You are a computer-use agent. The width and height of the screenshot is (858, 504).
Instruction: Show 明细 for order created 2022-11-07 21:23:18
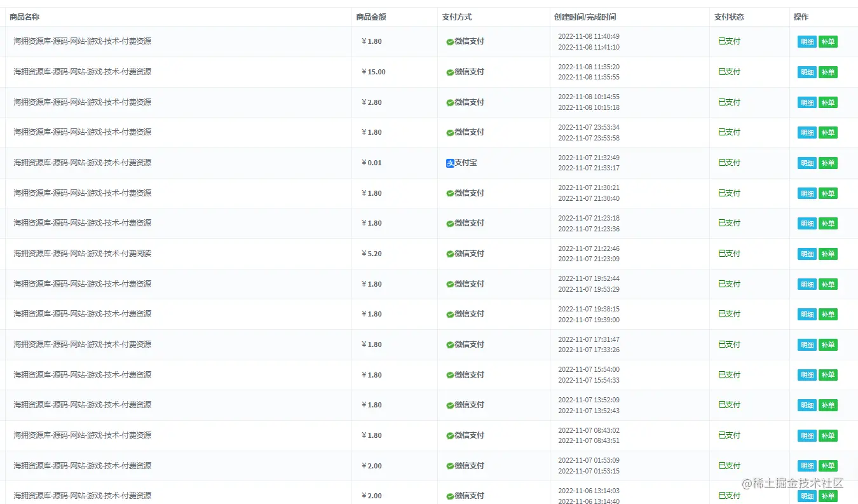click(x=807, y=224)
